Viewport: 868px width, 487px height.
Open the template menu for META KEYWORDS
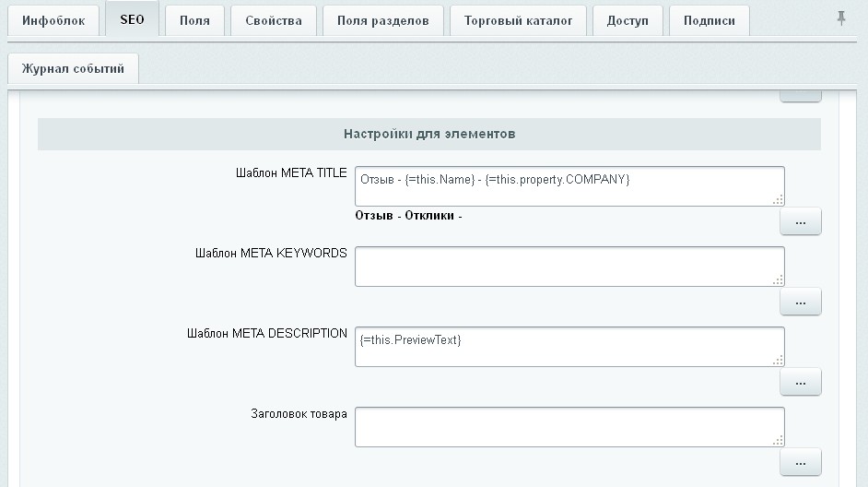(800, 302)
